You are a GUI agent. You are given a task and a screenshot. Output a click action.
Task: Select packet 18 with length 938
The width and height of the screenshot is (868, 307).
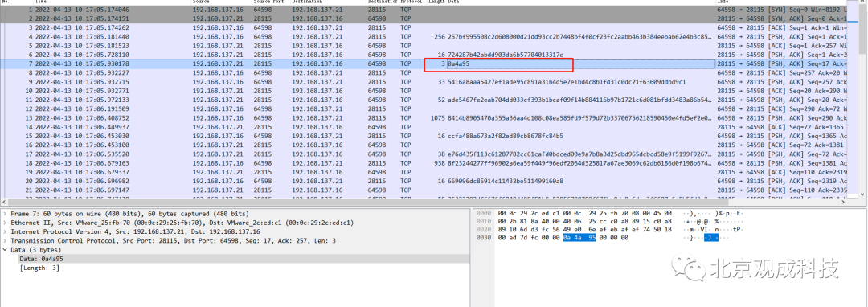[x=430, y=163]
